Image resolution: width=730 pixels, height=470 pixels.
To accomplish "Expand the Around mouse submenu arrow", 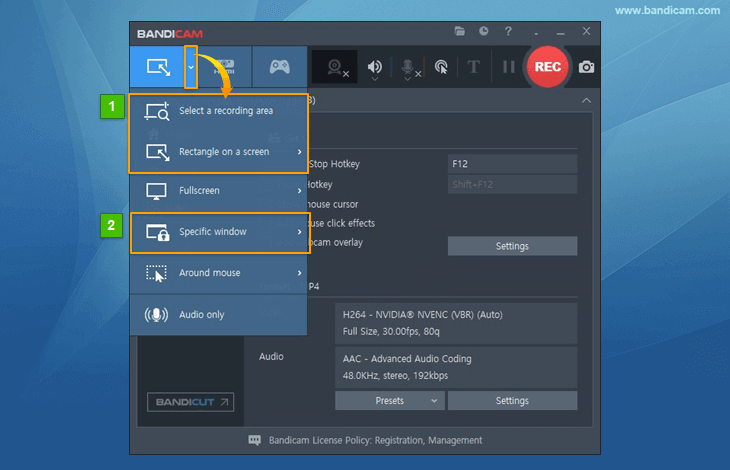I will (x=299, y=273).
